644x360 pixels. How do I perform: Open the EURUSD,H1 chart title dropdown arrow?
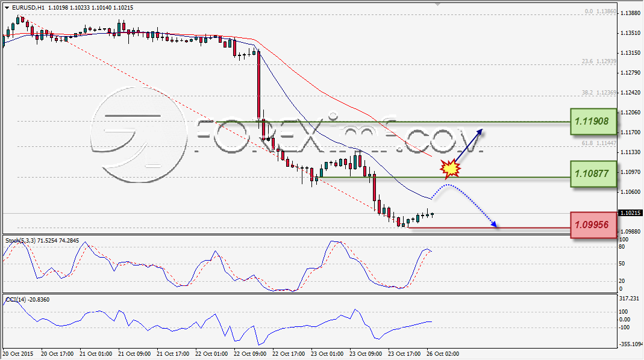(x=7, y=8)
